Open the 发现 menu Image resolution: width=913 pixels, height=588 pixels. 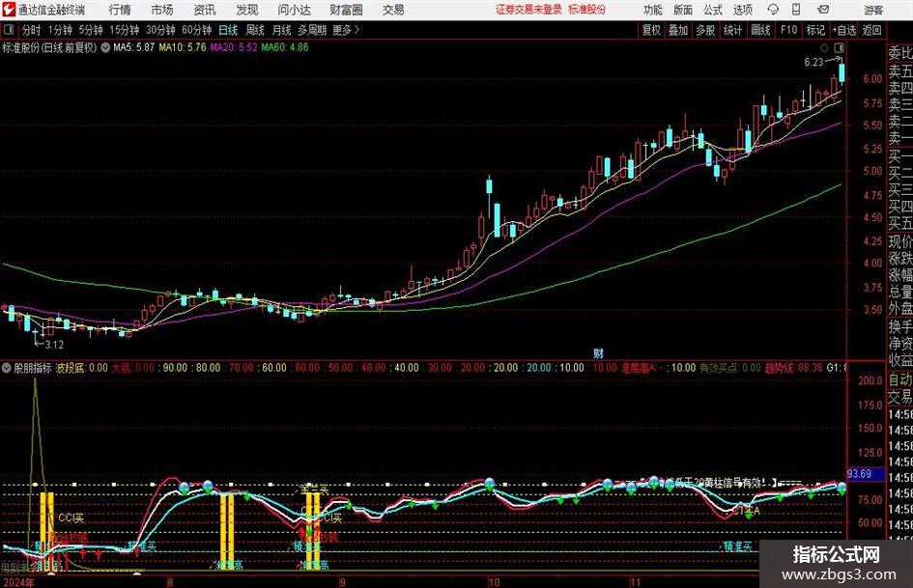[x=247, y=10]
